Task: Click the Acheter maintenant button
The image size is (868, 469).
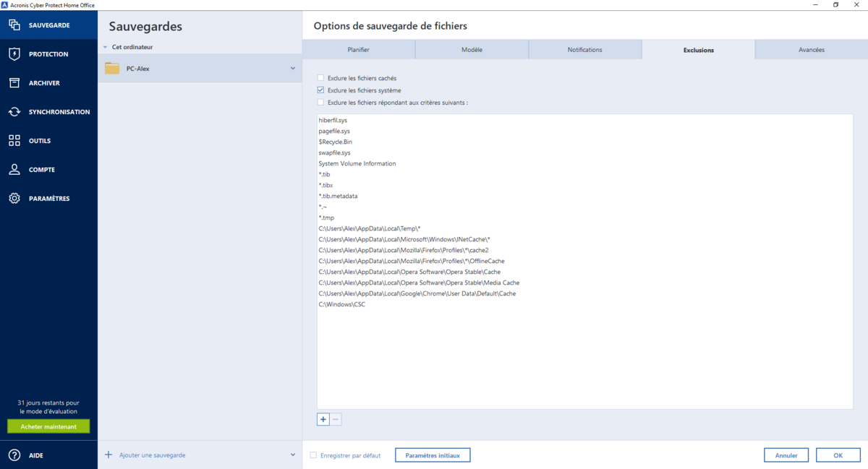Action: [48, 426]
